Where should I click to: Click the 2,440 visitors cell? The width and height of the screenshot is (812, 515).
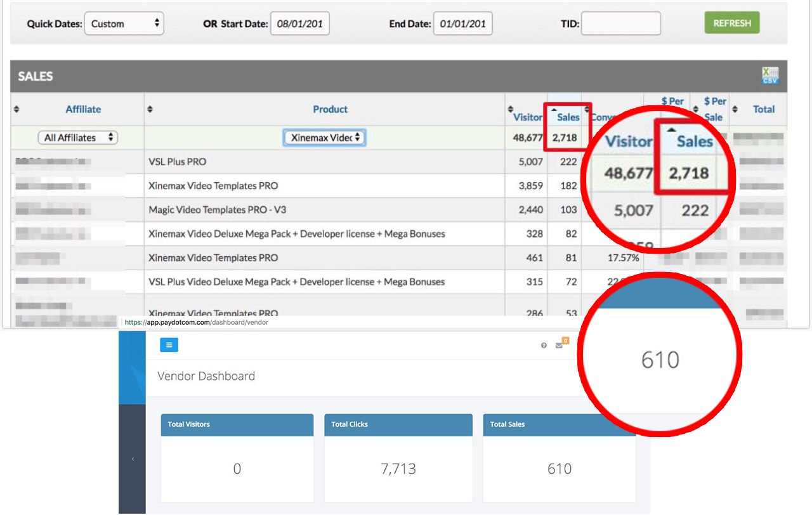click(530, 210)
